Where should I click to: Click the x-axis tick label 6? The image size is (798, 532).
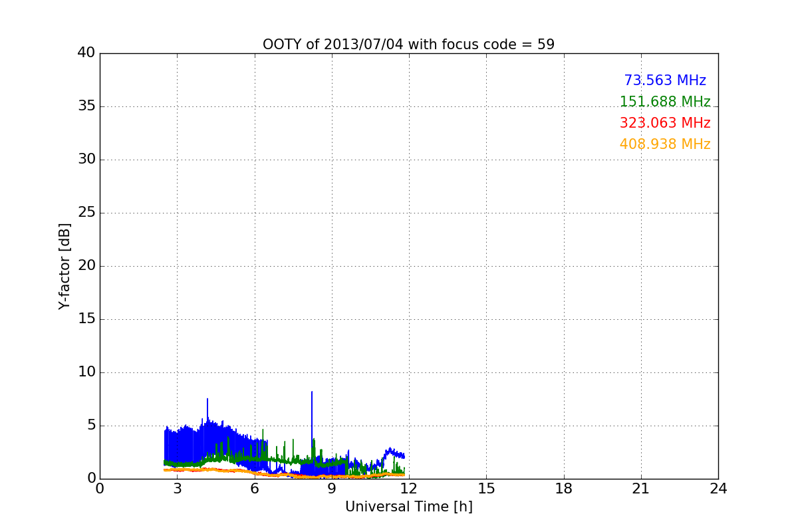[x=255, y=489]
